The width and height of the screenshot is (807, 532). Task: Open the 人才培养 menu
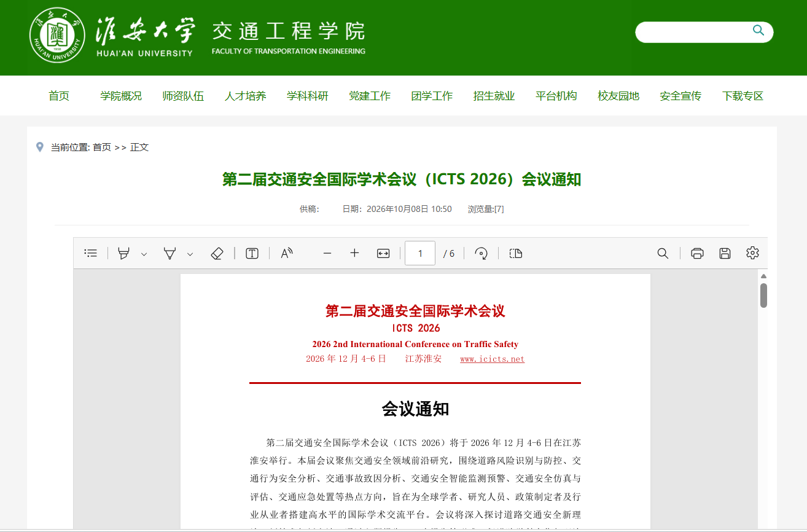245,96
